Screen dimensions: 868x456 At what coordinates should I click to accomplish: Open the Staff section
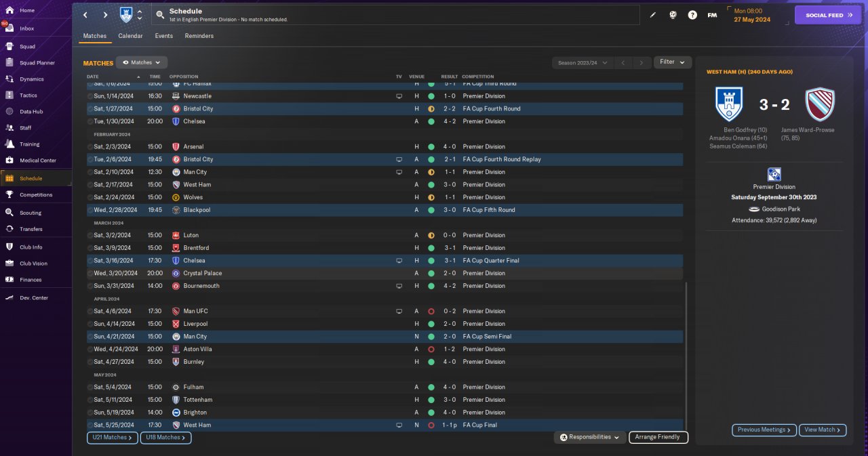(x=26, y=128)
